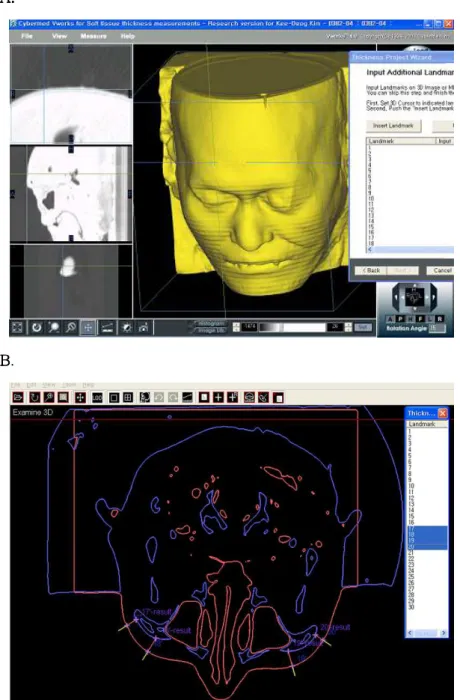Click the brightness adjustment icon
Screen dimensions: 460x700
(x=126, y=328)
